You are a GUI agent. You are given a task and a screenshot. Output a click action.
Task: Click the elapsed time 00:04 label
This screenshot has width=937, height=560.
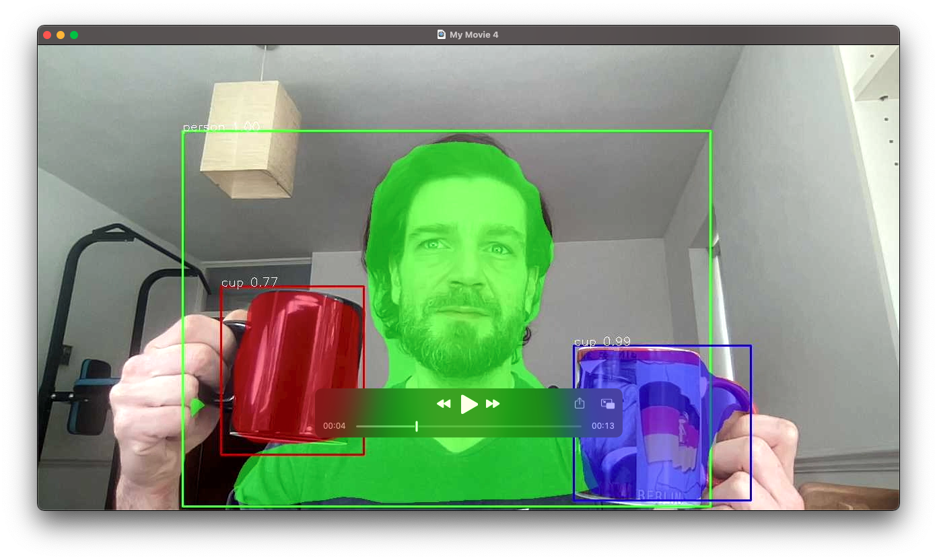click(x=334, y=426)
